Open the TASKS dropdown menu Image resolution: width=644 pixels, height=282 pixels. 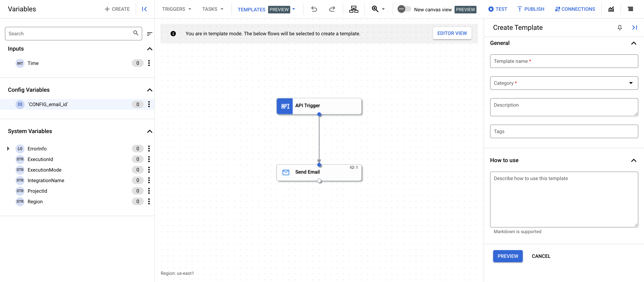point(212,9)
